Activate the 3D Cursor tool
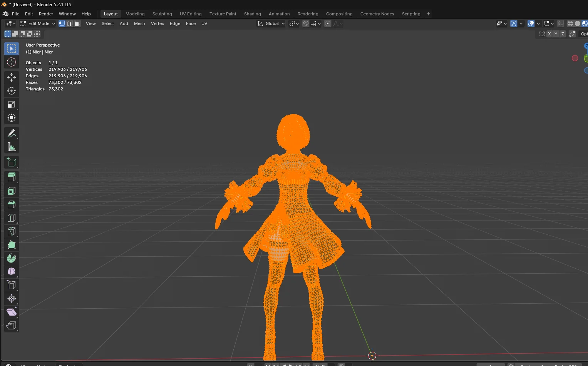This screenshot has width=588, height=366. click(x=12, y=62)
